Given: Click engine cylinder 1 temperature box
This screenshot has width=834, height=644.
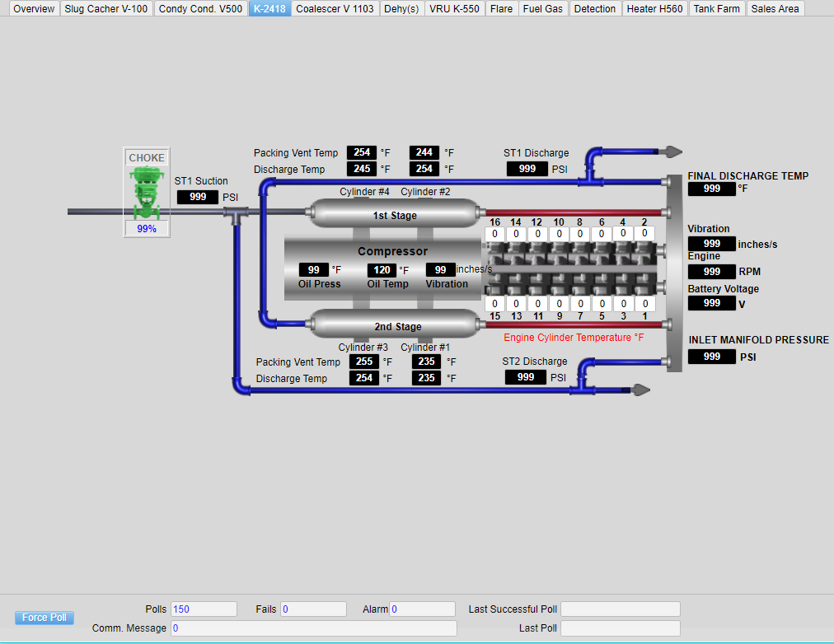Looking at the screenshot, I should pyautogui.click(x=645, y=303).
